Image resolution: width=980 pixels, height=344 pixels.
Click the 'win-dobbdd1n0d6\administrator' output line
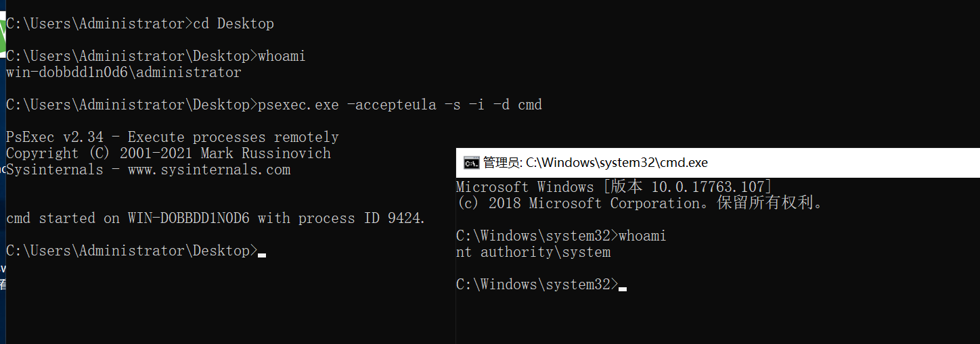tap(123, 72)
